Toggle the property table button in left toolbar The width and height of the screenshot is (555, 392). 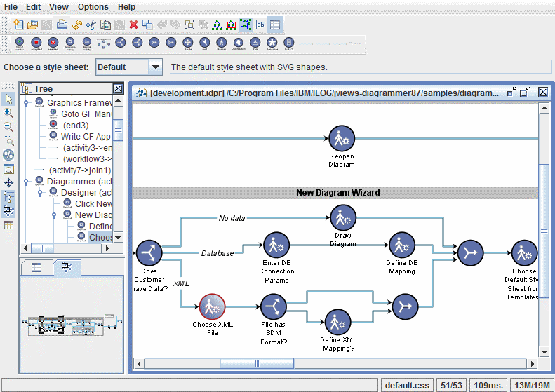click(8, 225)
